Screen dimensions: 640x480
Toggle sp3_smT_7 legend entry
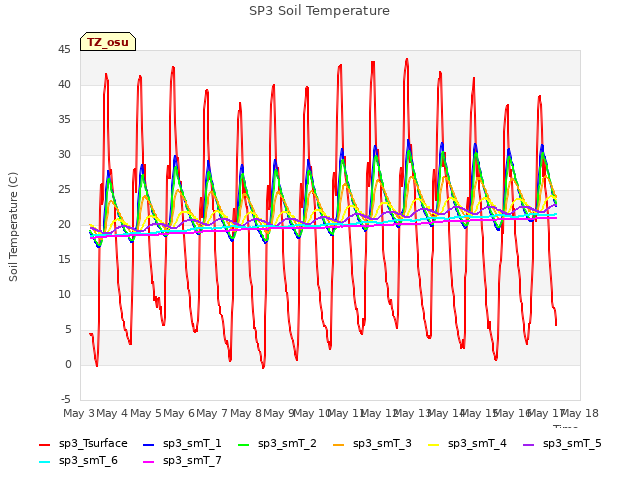[x=182, y=461]
